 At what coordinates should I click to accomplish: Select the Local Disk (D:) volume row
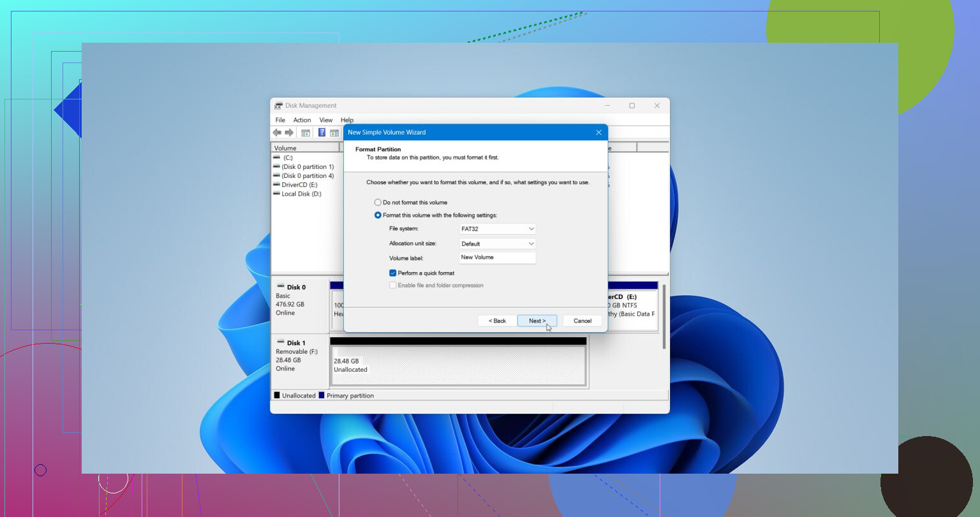tap(308, 194)
